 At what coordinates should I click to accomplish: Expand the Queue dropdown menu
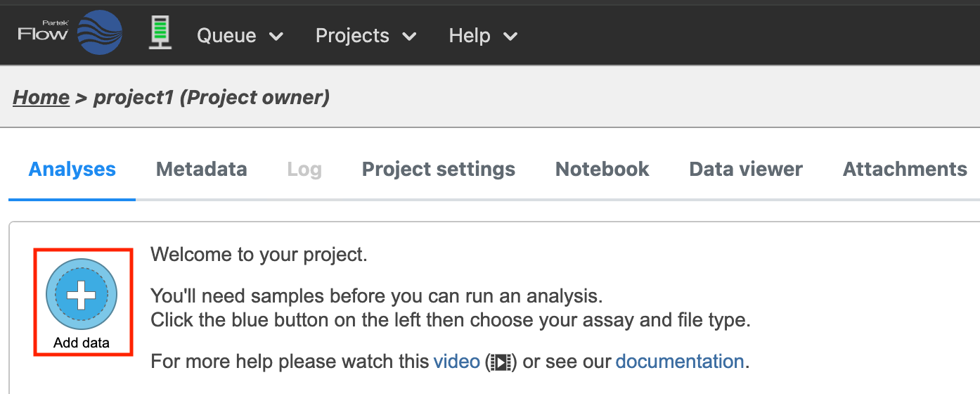240,36
